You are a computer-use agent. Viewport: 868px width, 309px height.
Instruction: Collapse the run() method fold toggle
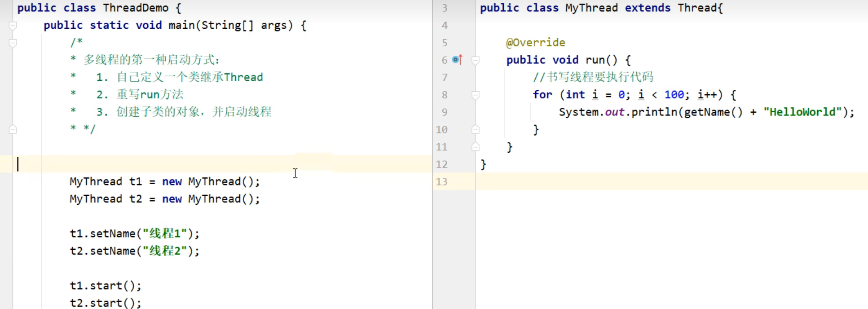point(476,60)
